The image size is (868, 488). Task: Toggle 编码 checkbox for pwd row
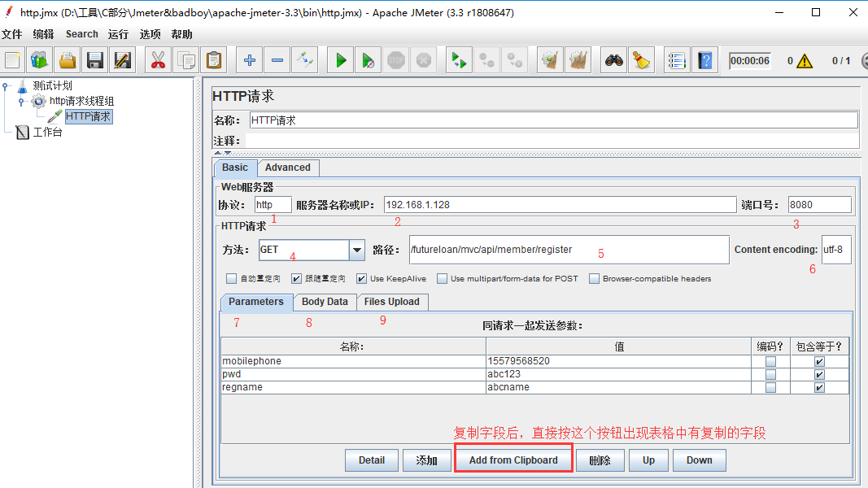(770, 375)
